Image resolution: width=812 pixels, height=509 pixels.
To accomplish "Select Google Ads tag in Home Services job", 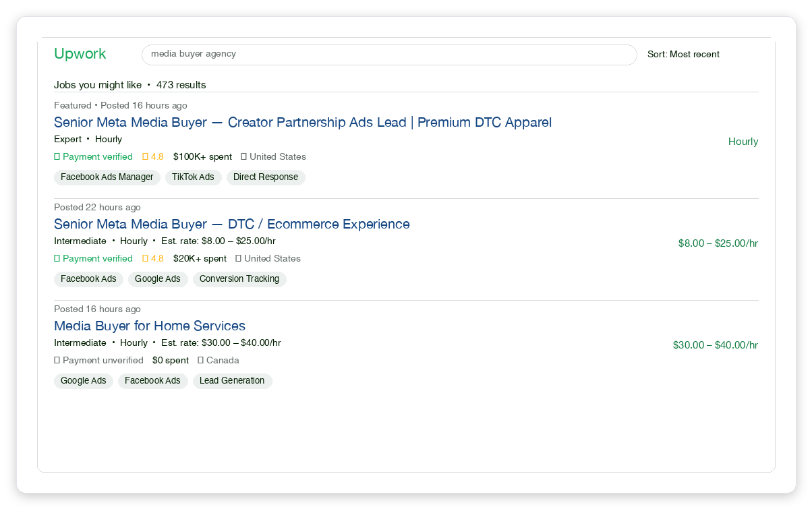I will pyautogui.click(x=84, y=381).
